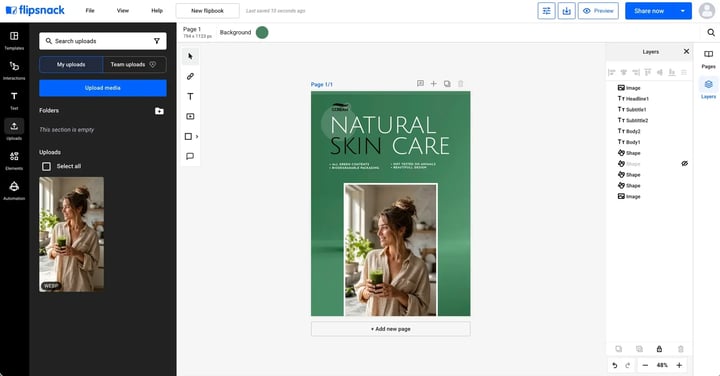Click the flipsnack logo
The height and width of the screenshot is (376, 720).
point(35,11)
